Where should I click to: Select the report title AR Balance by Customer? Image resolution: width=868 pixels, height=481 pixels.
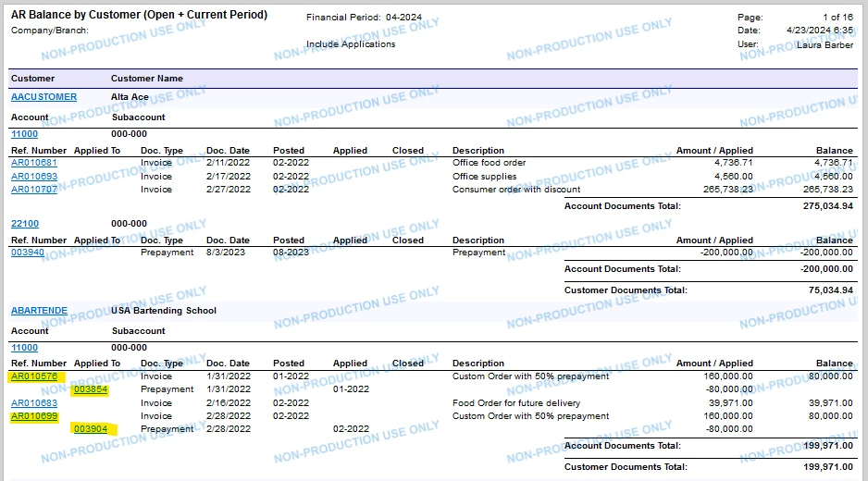139,15
